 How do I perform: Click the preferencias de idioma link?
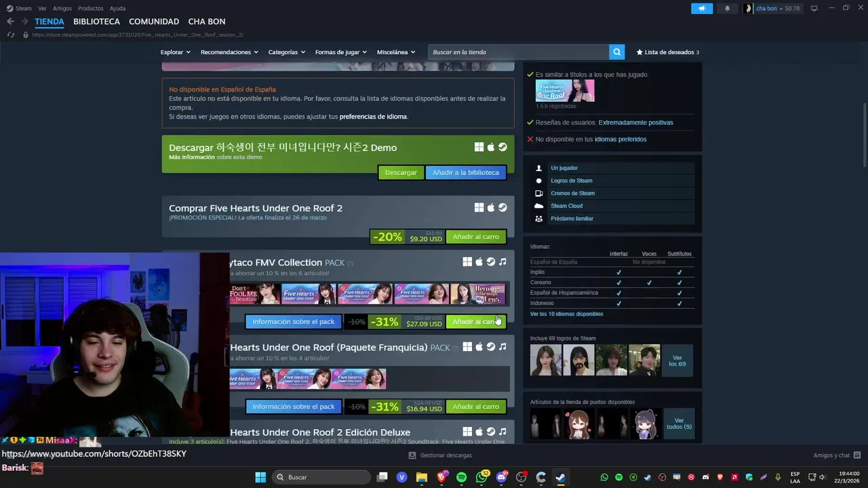(373, 117)
